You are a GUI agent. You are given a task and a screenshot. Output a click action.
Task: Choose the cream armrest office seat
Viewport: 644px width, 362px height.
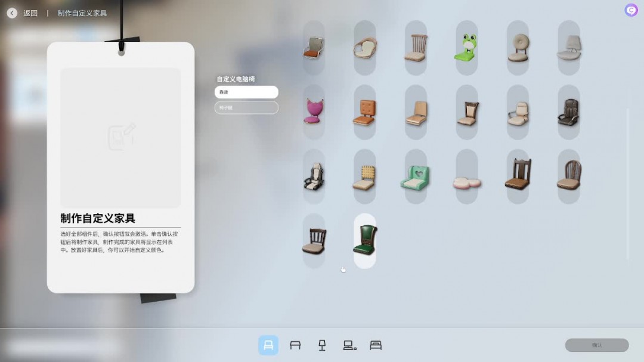click(518, 112)
